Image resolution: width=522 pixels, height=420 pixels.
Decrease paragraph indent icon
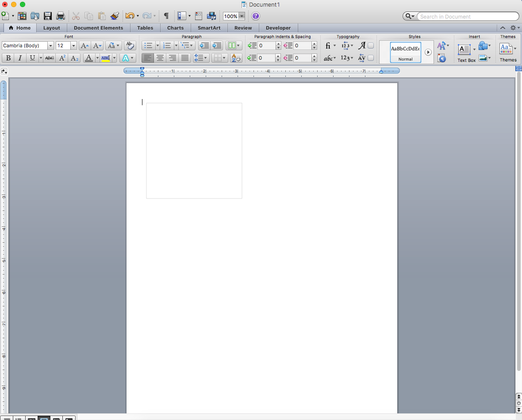[204, 46]
